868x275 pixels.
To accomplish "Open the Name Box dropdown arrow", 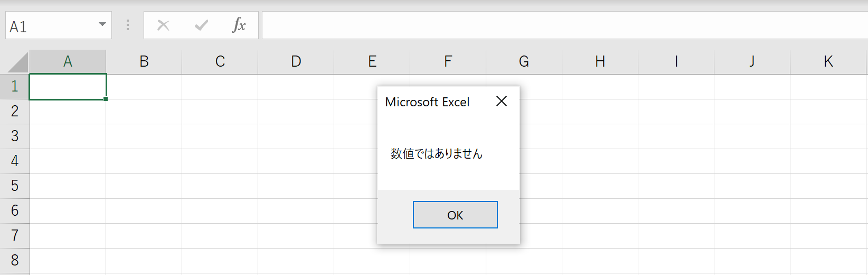I will pyautogui.click(x=102, y=25).
